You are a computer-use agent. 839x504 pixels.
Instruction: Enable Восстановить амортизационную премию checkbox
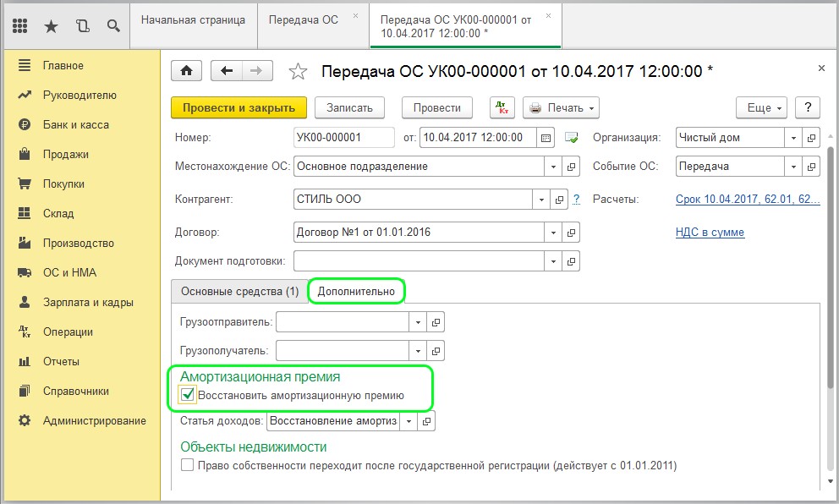point(188,392)
